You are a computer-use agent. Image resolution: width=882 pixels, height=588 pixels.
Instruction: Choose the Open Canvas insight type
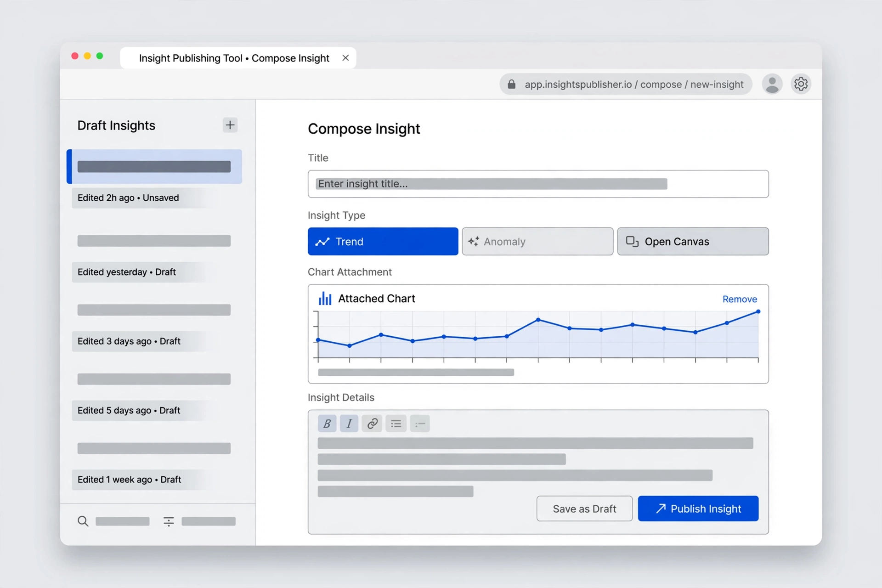pyautogui.click(x=693, y=241)
